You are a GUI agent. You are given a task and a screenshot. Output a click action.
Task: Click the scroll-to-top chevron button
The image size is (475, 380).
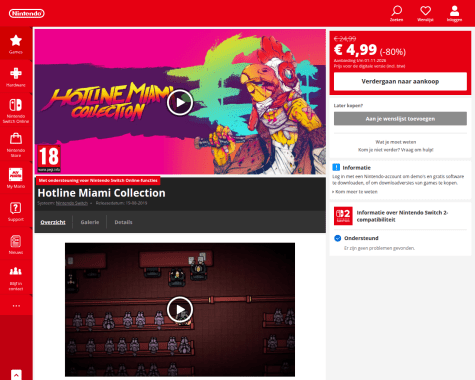click(x=16, y=375)
